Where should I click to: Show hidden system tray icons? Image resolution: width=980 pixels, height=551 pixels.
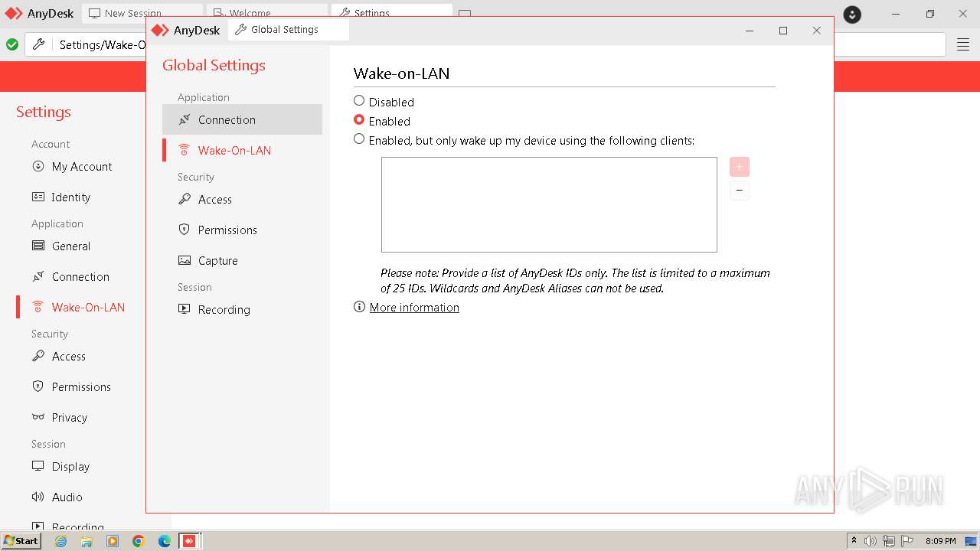coord(854,541)
